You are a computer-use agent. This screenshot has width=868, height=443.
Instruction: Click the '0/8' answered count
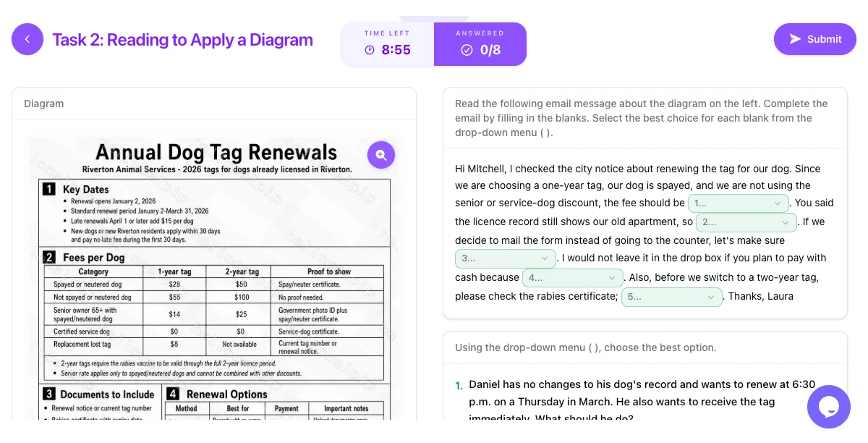pyautogui.click(x=490, y=50)
